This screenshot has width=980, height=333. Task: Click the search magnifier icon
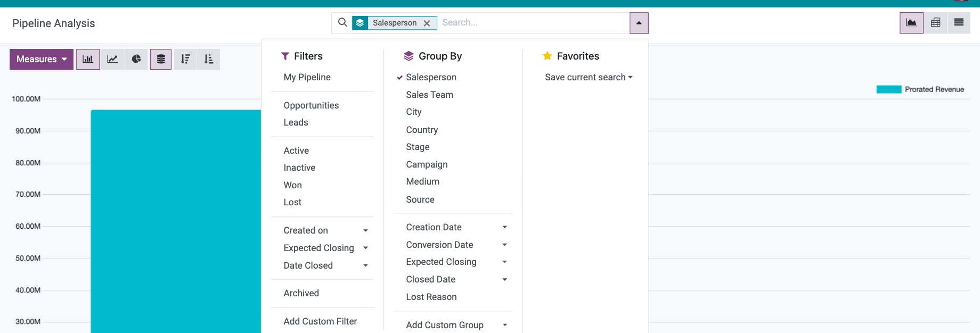pos(342,22)
